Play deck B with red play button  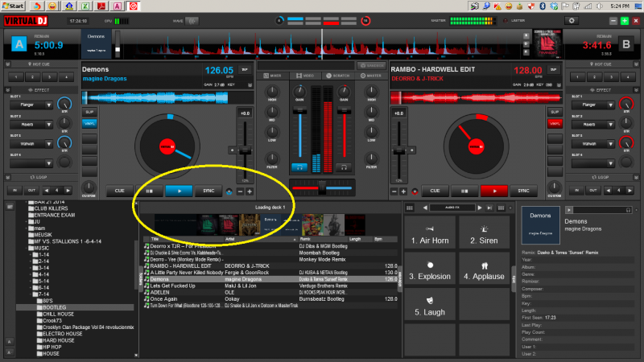point(494,191)
